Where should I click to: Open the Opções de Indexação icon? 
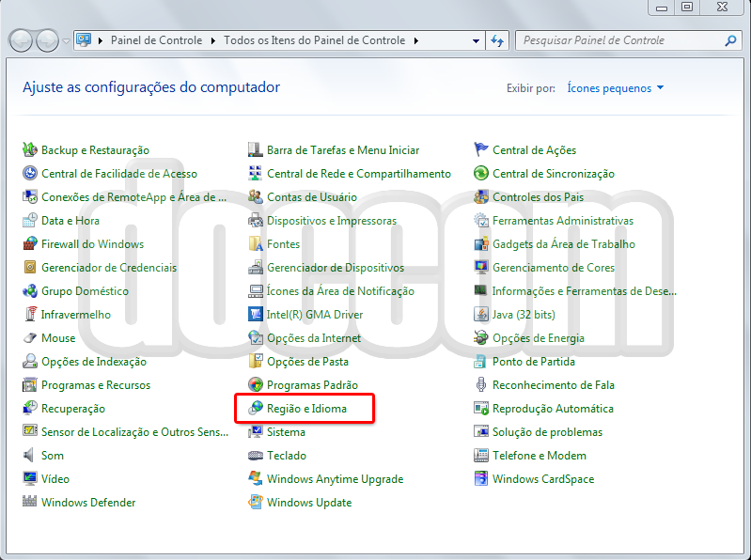(x=30, y=361)
